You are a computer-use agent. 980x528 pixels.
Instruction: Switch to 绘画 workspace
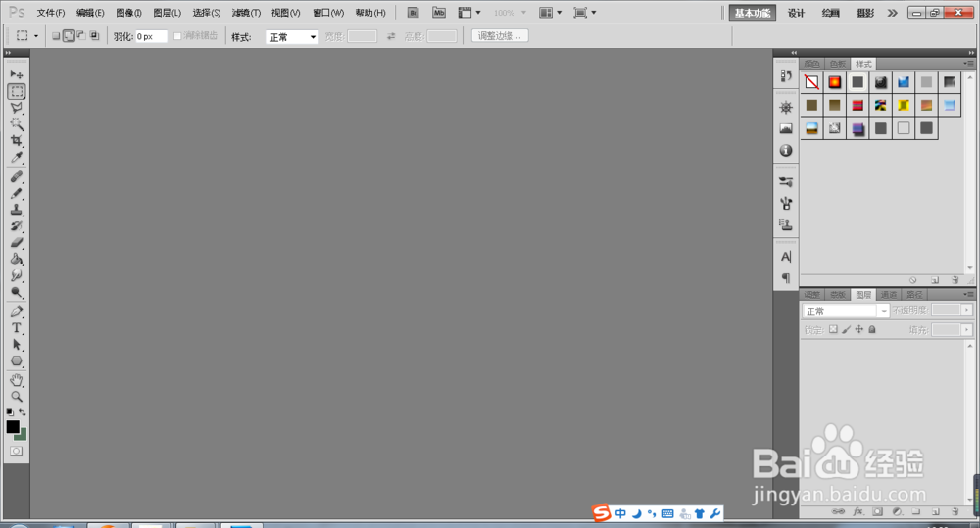coord(831,13)
